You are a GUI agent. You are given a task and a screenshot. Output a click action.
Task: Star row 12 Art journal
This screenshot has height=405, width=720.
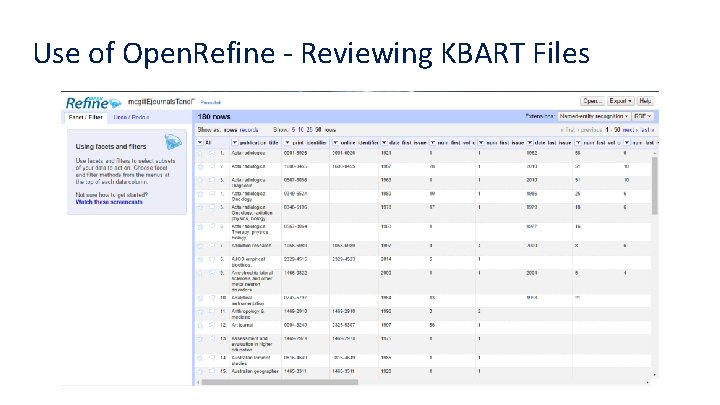(x=200, y=326)
